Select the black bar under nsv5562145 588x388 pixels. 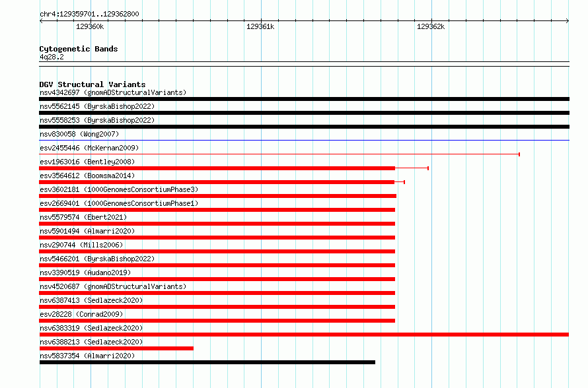tap(304, 113)
